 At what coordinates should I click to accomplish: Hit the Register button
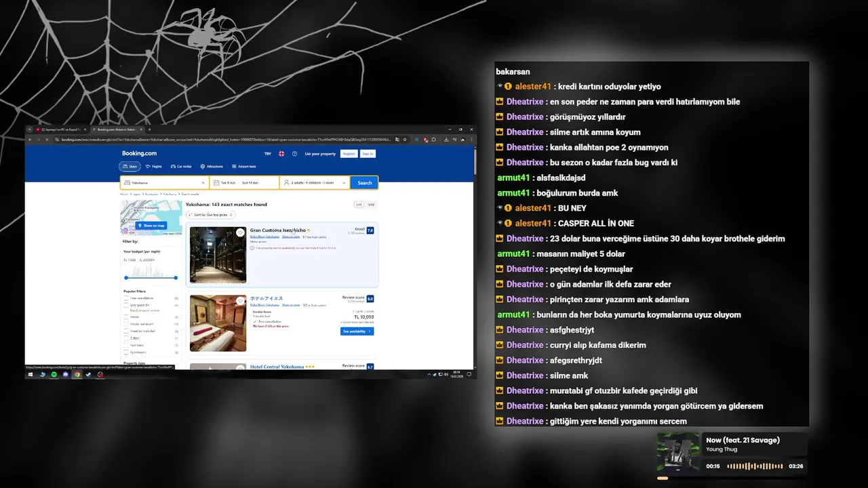click(349, 154)
